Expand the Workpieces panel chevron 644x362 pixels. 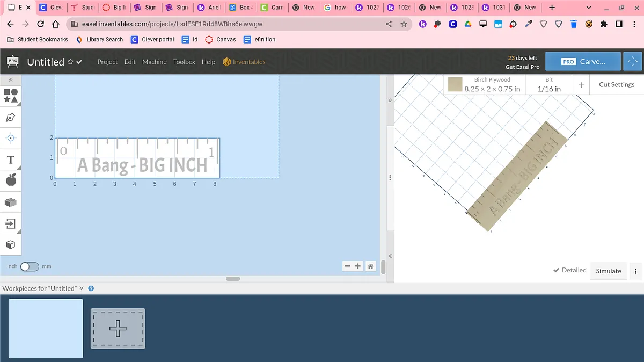click(82, 288)
